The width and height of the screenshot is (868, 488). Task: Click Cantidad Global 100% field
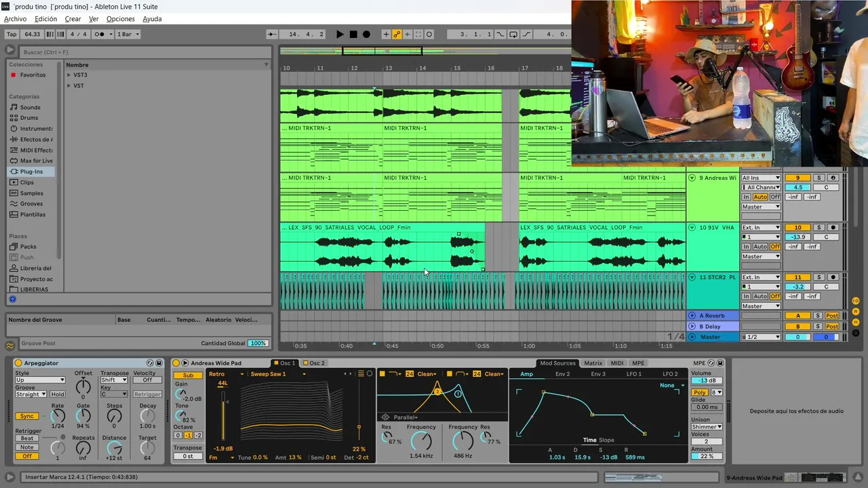[258, 344]
